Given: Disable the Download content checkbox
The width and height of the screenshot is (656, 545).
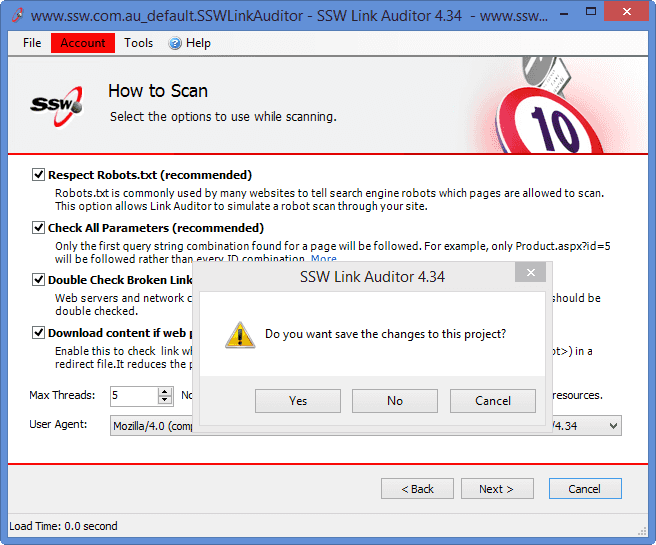Looking at the screenshot, I should coord(39,333).
